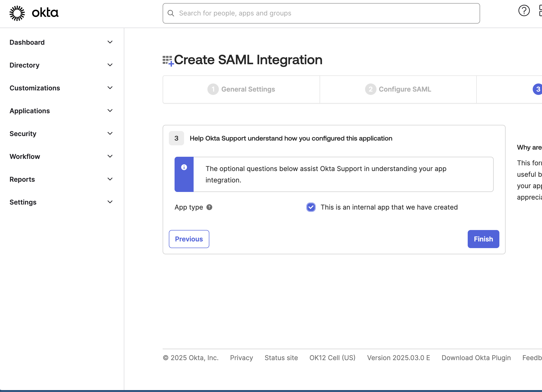Click the info icon in the blue banner
Image resolution: width=542 pixels, height=392 pixels.
[x=184, y=167]
